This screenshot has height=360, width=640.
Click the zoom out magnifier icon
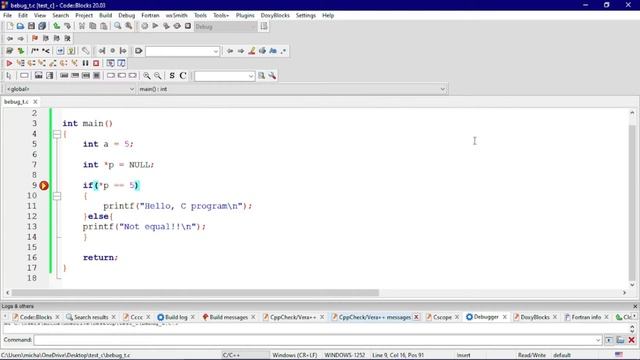click(158, 76)
